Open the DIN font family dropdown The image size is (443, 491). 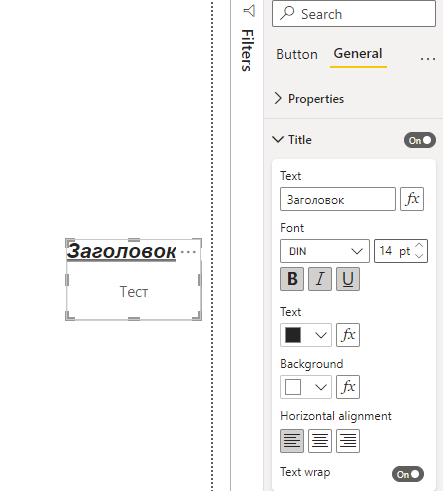point(325,251)
